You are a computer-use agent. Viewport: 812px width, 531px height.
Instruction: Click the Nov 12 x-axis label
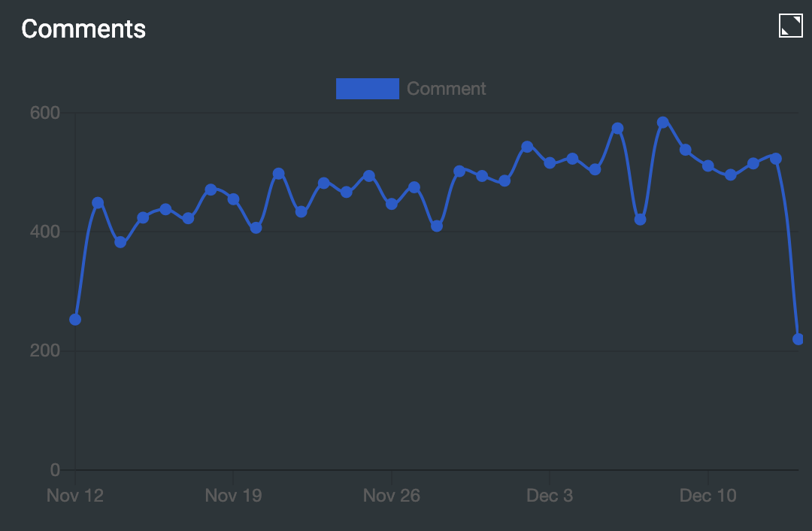coord(75,496)
